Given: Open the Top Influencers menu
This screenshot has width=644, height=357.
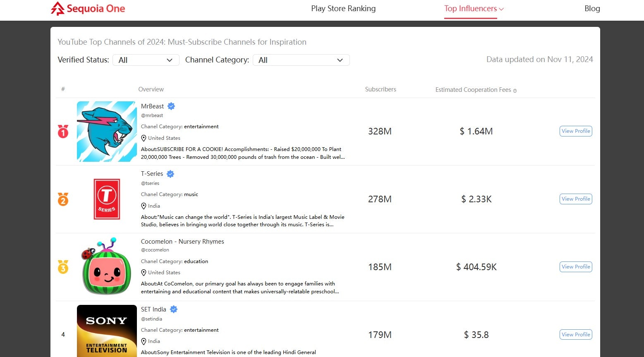Looking at the screenshot, I should click(x=471, y=9).
